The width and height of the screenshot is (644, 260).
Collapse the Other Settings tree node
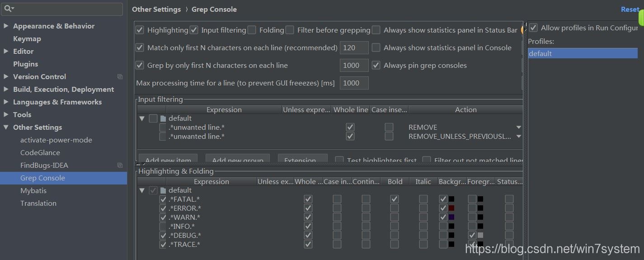[x=6, y=128]
